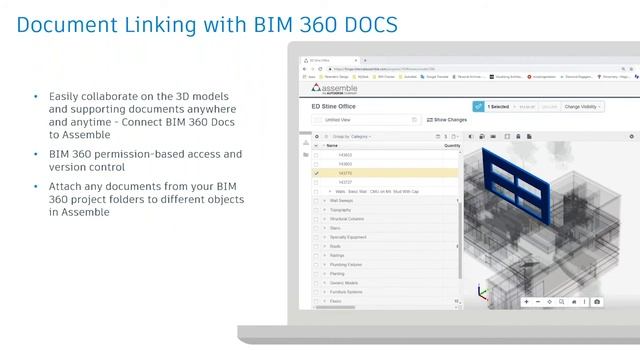Screen dimensions: 640x360
Task: Open the Group by Category dropdown
Action: pos(352,136)
